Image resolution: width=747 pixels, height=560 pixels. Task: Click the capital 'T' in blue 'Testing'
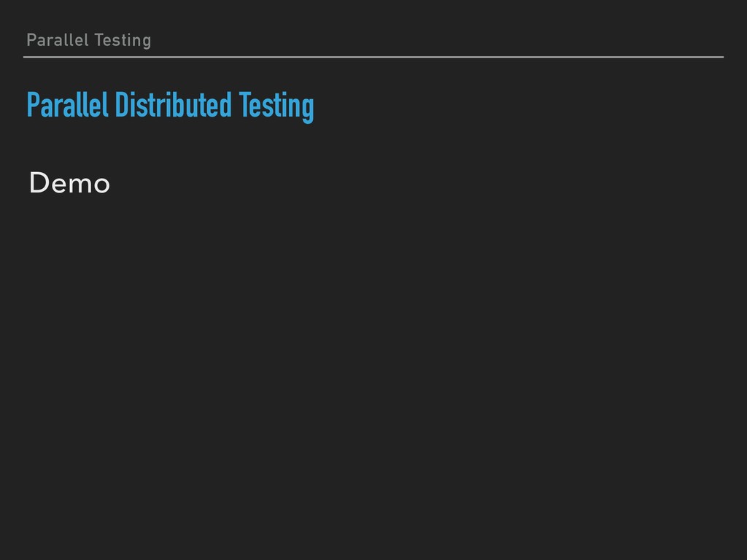(244, 105)
